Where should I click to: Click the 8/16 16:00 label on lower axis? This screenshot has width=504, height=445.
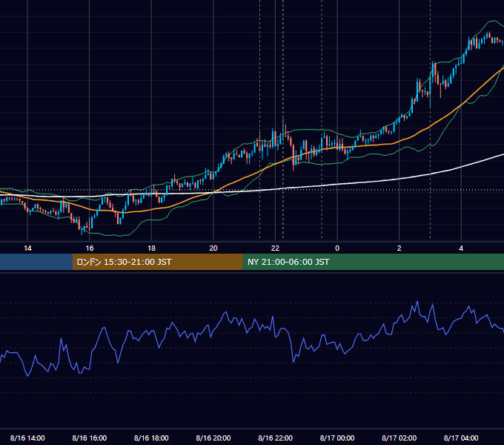click(90, 438)
